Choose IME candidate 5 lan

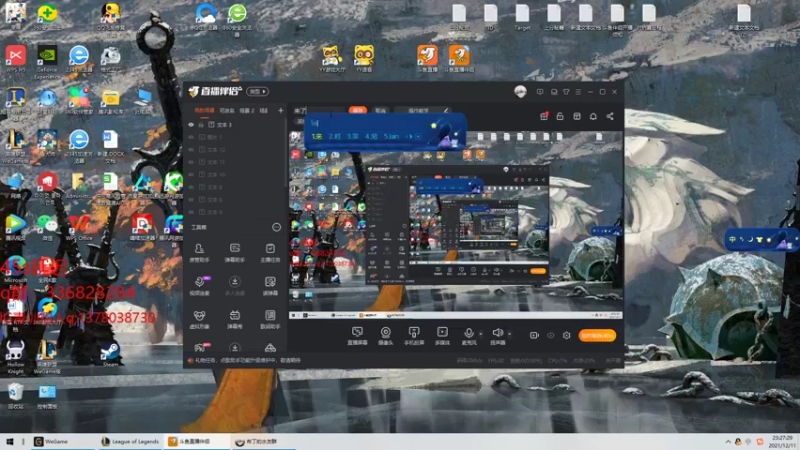click(x=391, y=136)
